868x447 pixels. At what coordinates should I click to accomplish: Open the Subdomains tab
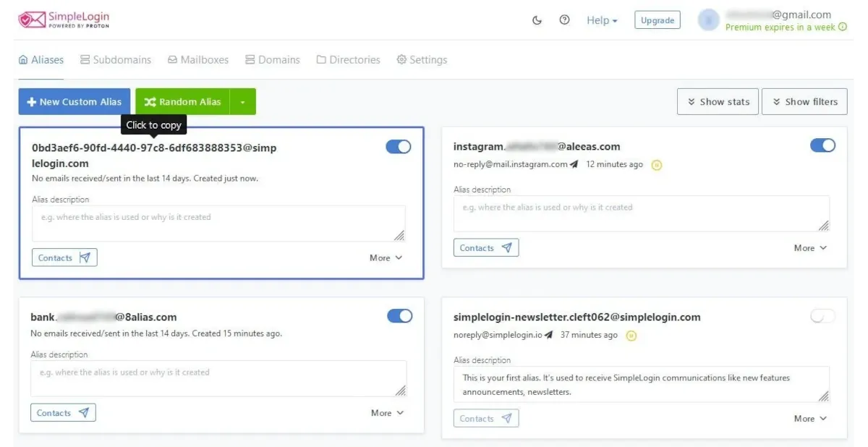tap(116, 60)
